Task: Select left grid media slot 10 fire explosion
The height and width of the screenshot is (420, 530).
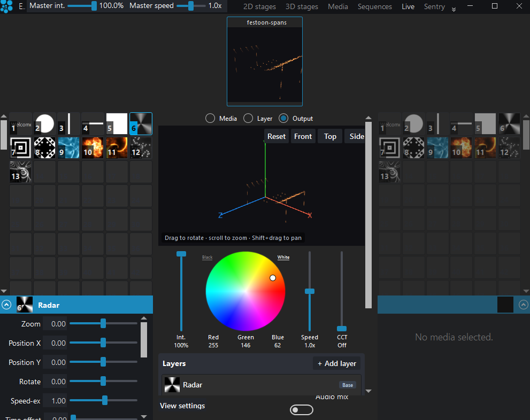Action: [93, 147]
